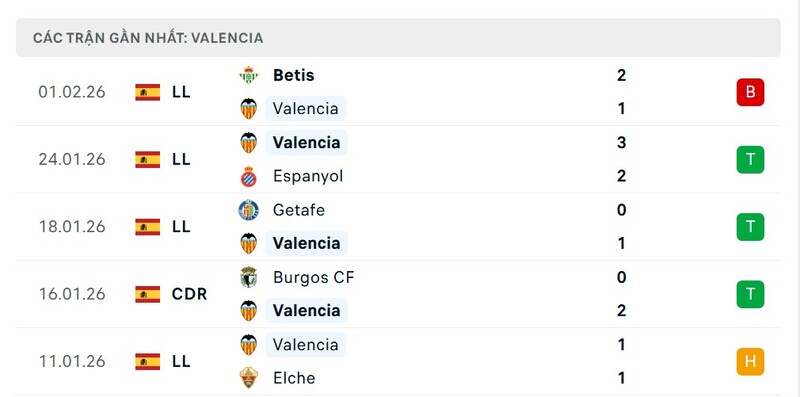Click green T badge for Getafe match

click(750, 227)
